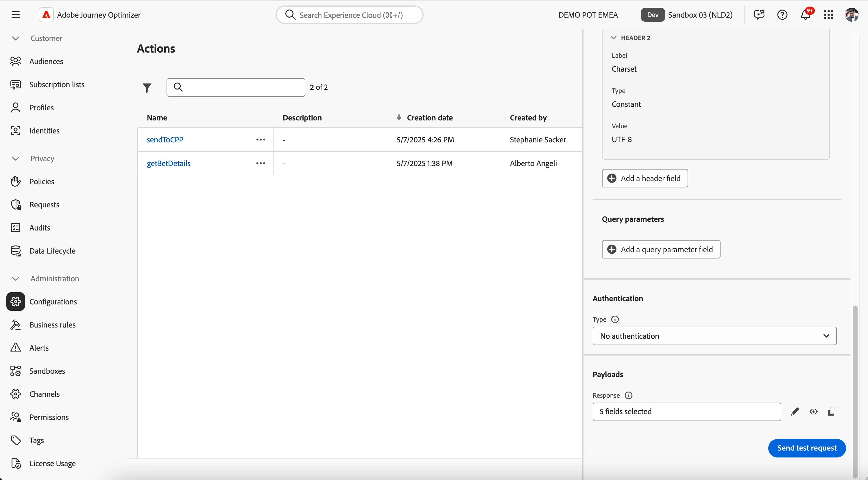The height and width of the screenshot is (480, 868).
Task: View the response payload eye icon
Action: pyautogui.click(x=813, y=411)
